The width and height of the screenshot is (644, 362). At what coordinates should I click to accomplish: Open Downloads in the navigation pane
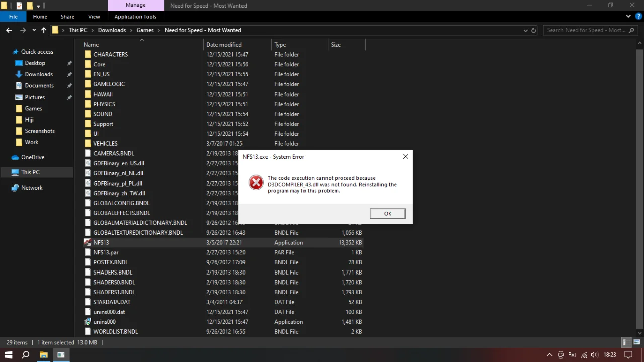39,74
